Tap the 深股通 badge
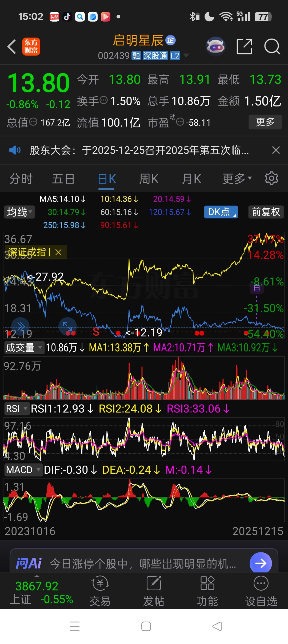This screenshot has width=288, height=644. click(155, 56)
